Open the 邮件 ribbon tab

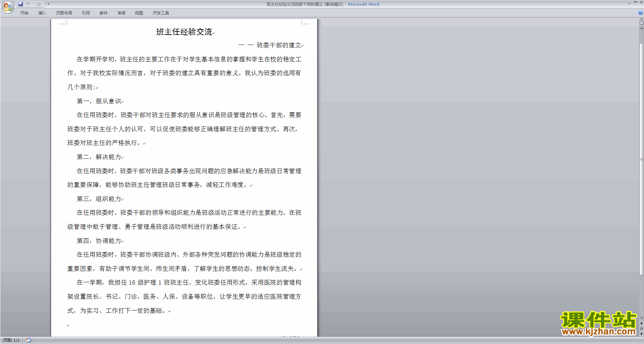104,13
